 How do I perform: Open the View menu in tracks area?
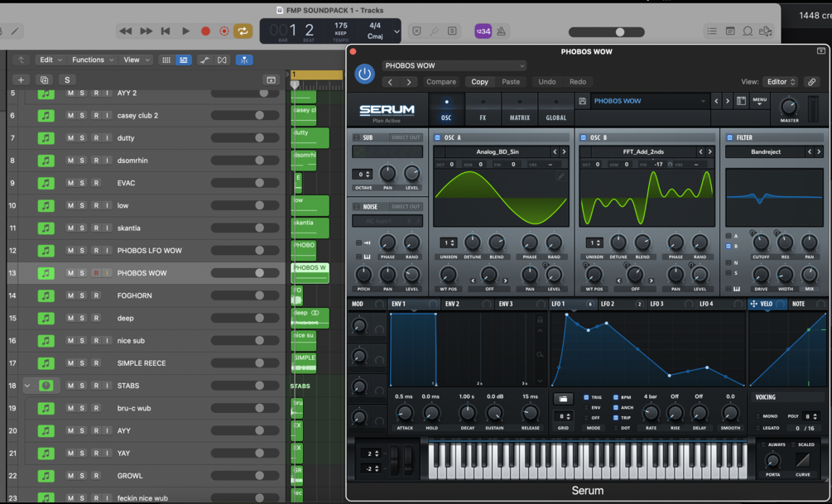pos(137,60)
